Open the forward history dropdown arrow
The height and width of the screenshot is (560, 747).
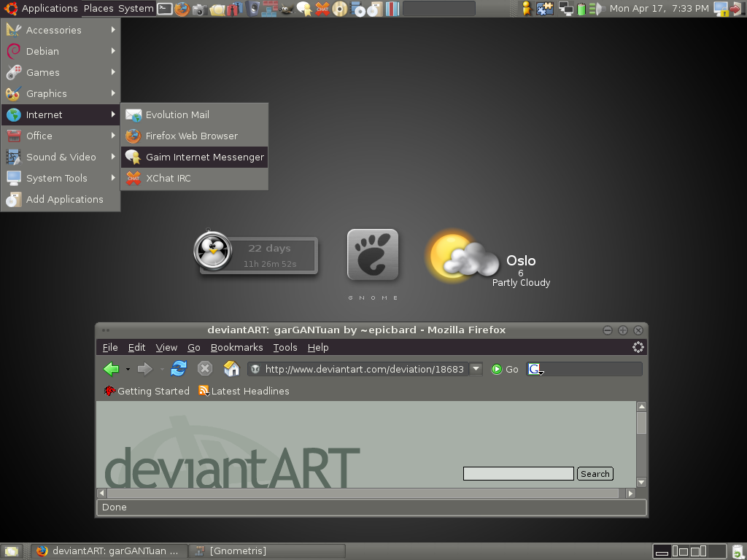pyautogui.click(x=162, y=370)
